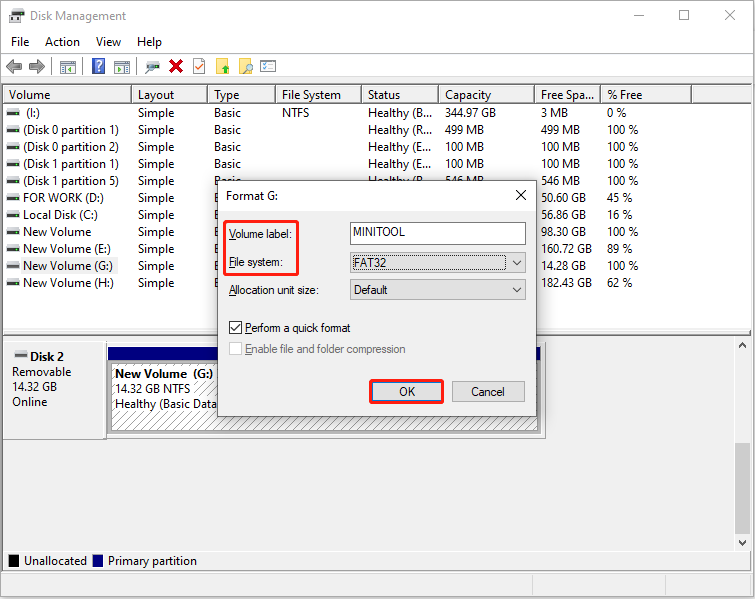
Task: Click the Volume label MINITOOL text field
Action: tap(438, 234)
